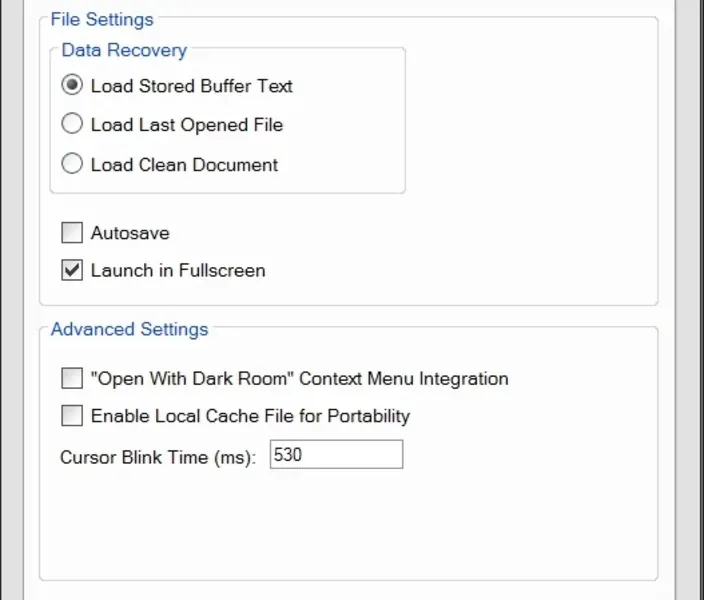Click into the Cursor Blink Time field

(x=336, y=455)
